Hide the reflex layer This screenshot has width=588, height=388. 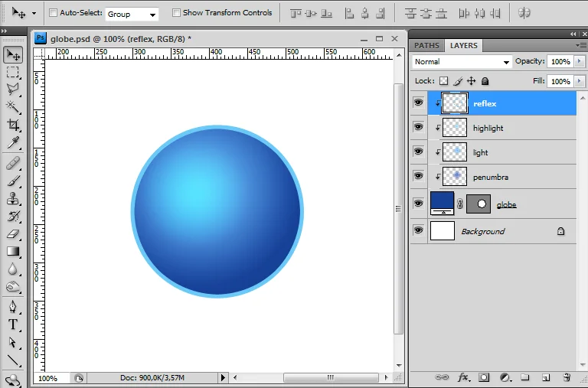418,103
